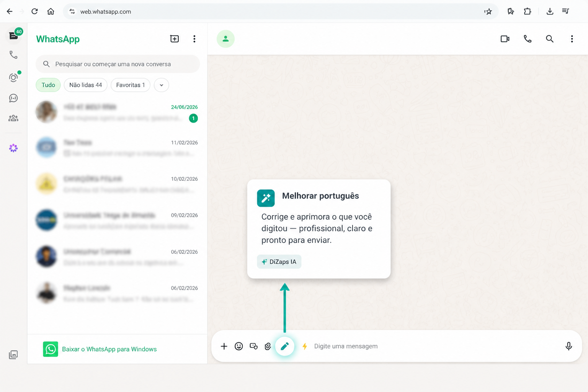The width and height of the screenshot is (588, 392).
Task: Click the yellow lightning bolt icon
Action: click(x=305, y=346)
